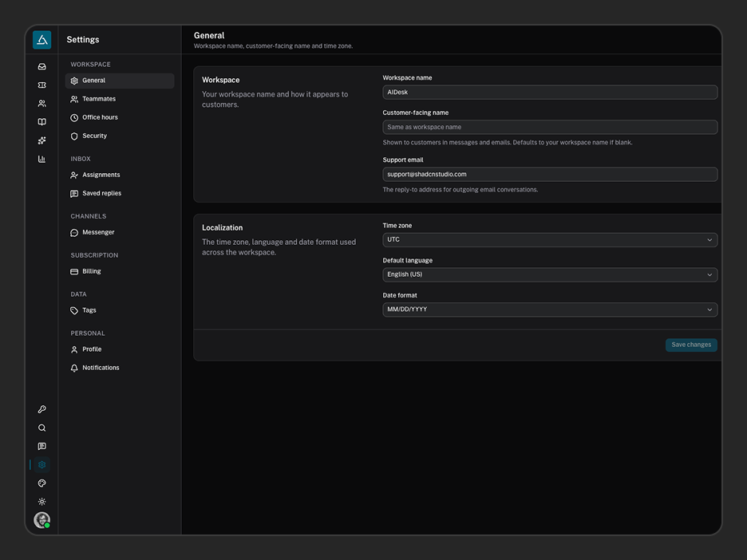The image size is (747, 560).
Task: Click the WORKSPACE section label
Action: 90,65
